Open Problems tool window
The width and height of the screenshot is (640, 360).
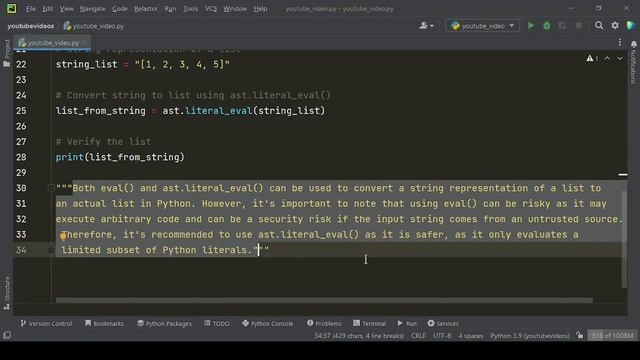[x=324, y=323]
